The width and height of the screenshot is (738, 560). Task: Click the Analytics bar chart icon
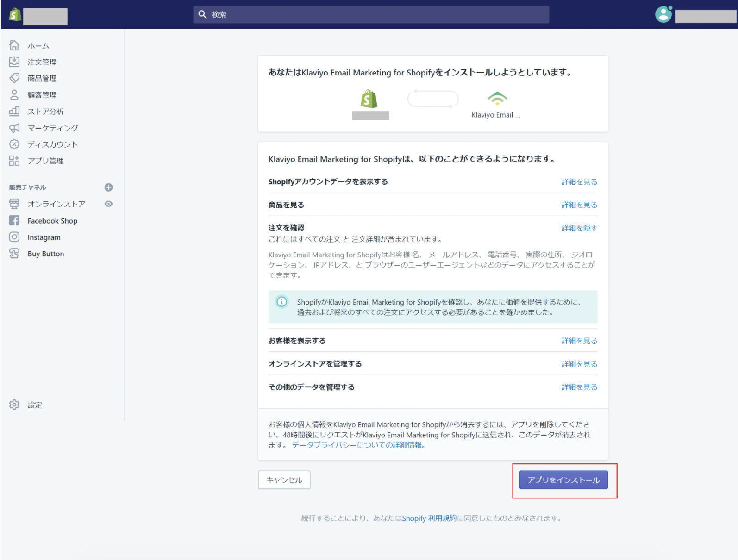[14, 111]
